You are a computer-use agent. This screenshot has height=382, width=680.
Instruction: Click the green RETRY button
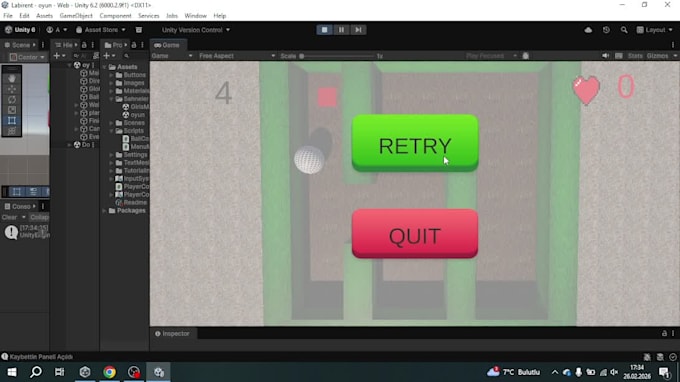pyautogui.click(x=415, y=143)
